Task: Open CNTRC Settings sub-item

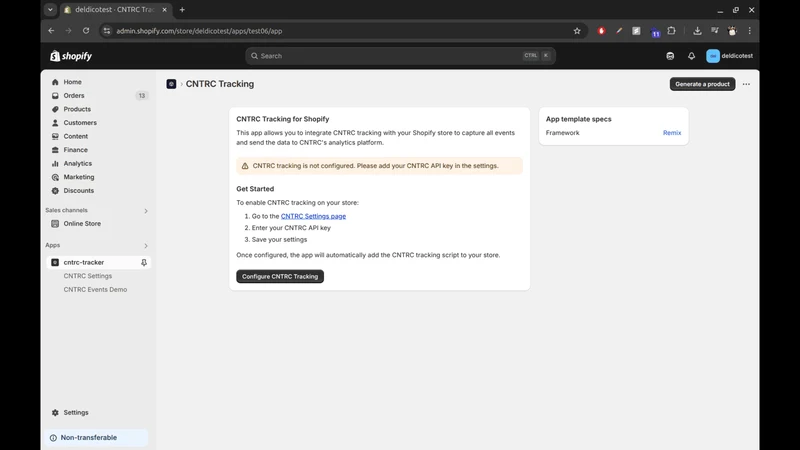Action: click(x=88, y=276)
